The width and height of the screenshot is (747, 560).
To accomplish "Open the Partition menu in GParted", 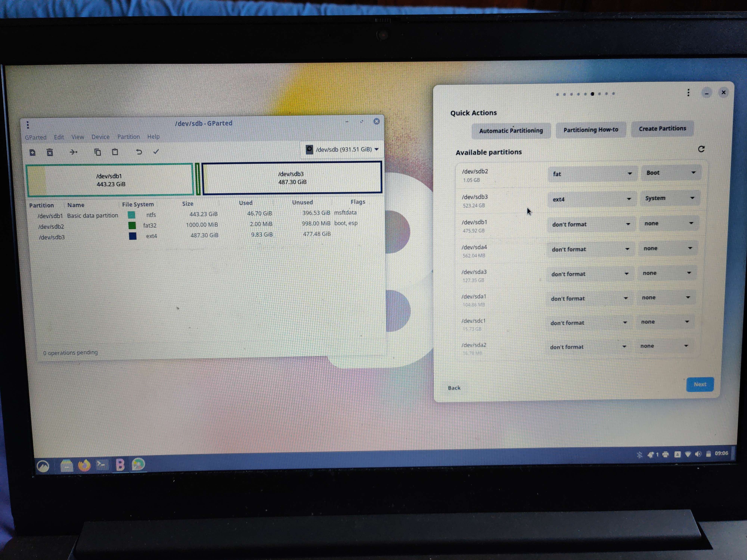I will pos(128,137).
